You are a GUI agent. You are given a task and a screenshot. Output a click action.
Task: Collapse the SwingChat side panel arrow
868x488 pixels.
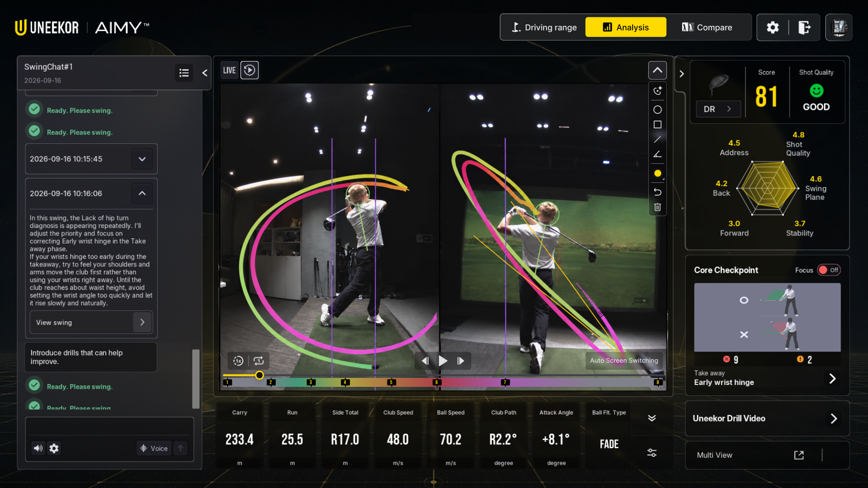(x=205, y=73)
